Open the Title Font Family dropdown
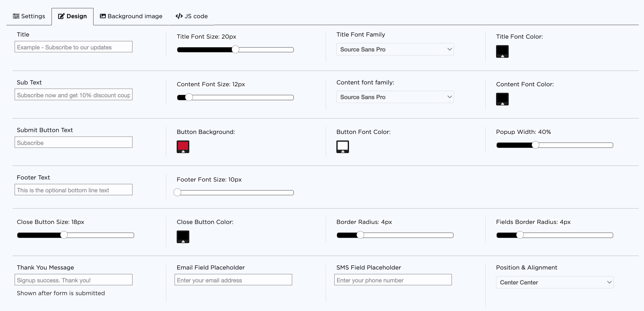Screen dimensions: 644x311 pyautogui.click(x=395, y=49)
